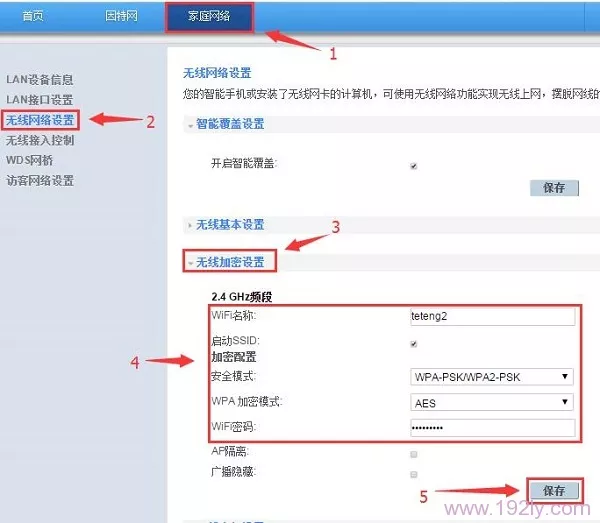Click the WiFi密码 password field
Image resolution: width=600 pixels, height=523 pixels.
point(492,427)
